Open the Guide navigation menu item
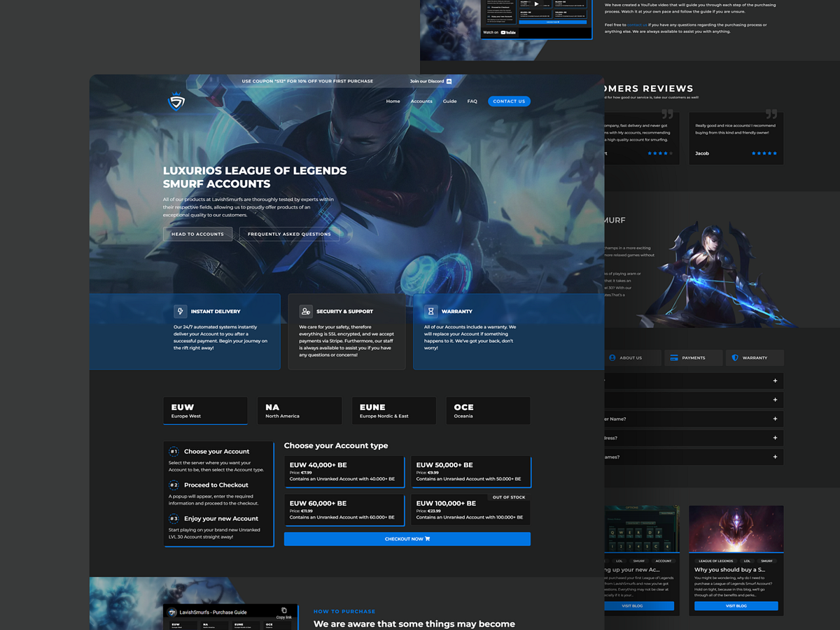Image resolution: width=840 pixels, height=630 pixels. coord(449,101)
